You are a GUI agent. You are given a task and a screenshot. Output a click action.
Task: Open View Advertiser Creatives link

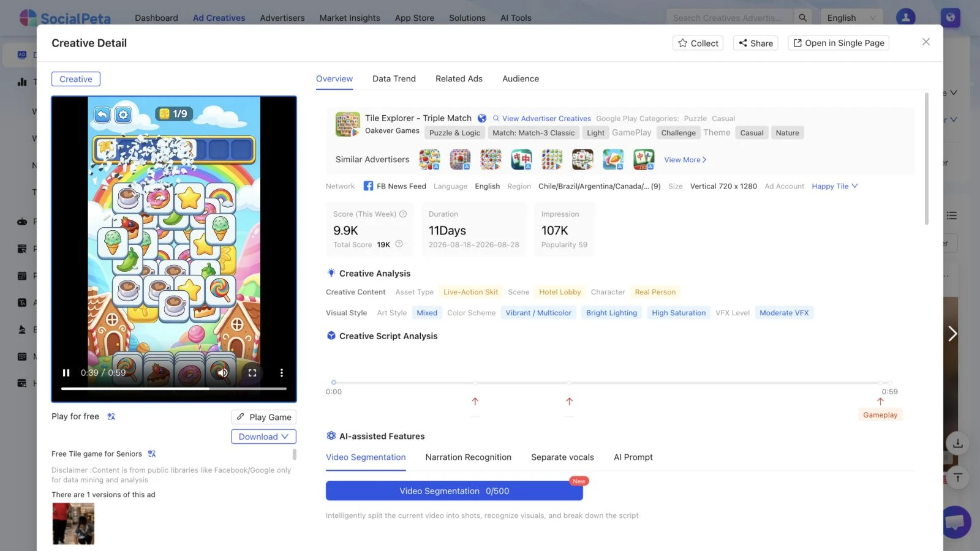pyautogui.click(x=542, y=119)
